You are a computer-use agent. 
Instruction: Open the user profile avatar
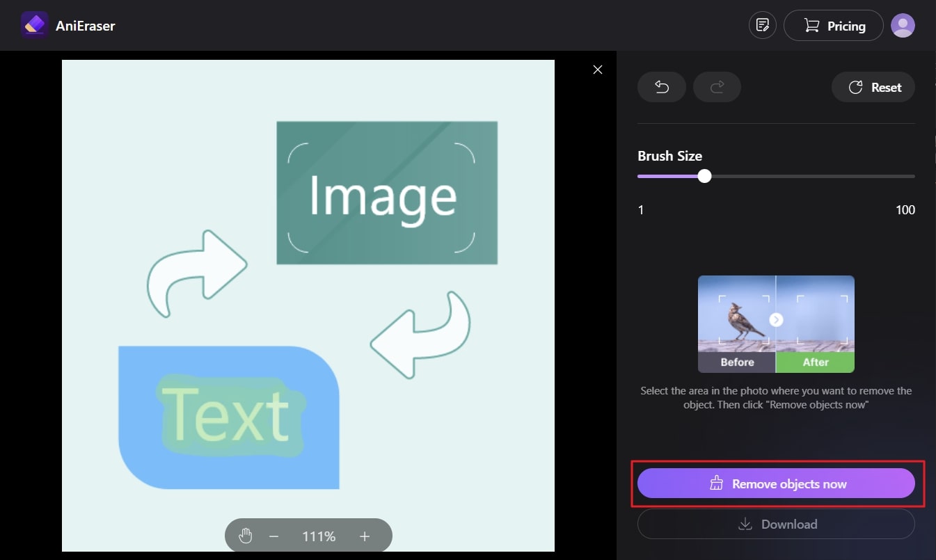(x=903, y=25)
